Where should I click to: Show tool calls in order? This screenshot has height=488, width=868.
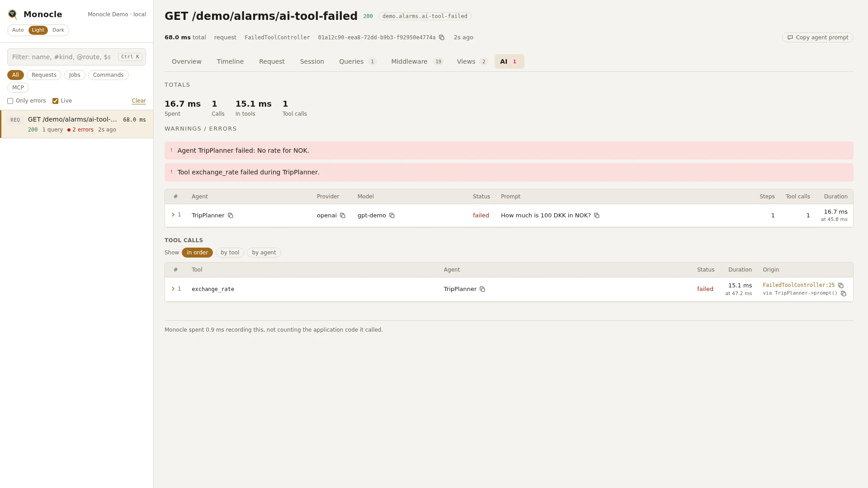pos(197,253)
